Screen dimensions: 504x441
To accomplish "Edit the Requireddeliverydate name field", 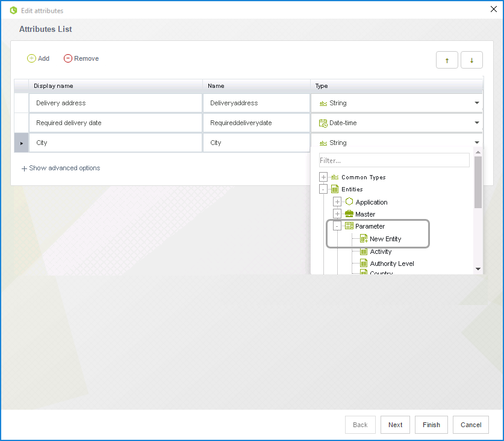I will coord(256,123).
